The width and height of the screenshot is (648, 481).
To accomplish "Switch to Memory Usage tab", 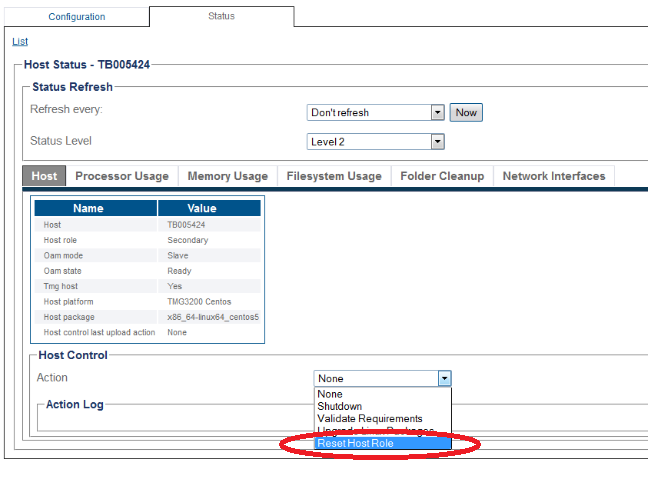I will 228,176.
